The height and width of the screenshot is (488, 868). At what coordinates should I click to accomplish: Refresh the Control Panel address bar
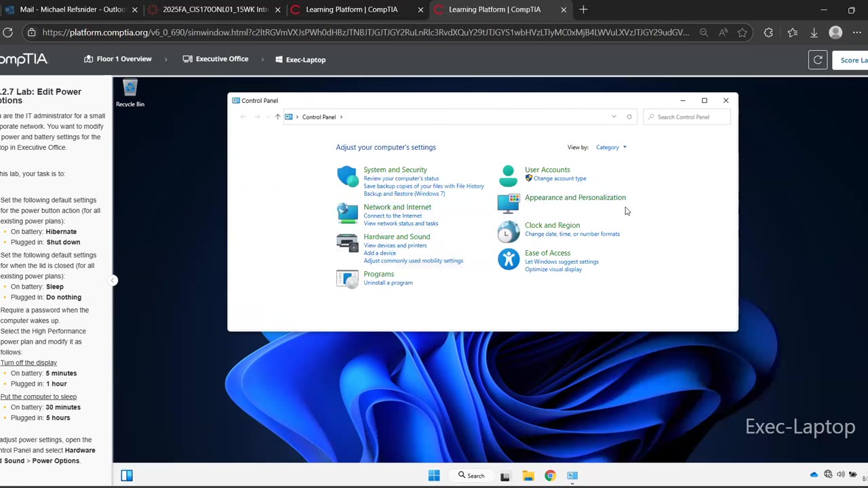click(629, 117)
